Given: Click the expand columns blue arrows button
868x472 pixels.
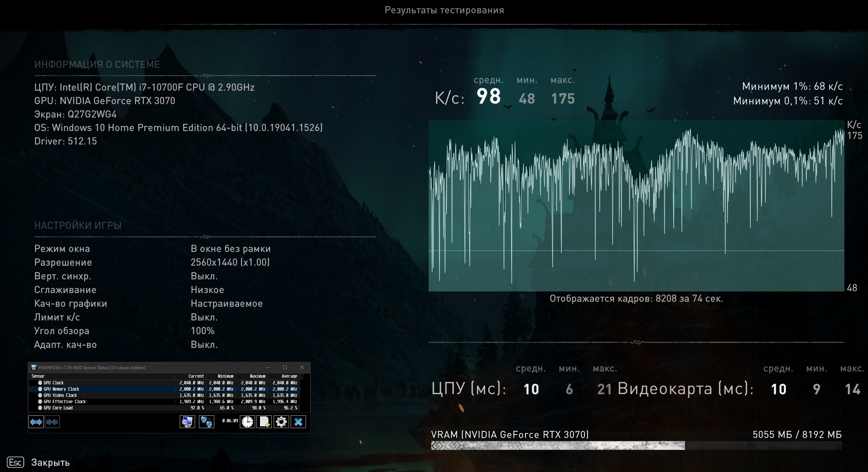Looking at the screenshot, I should (36, 422).
